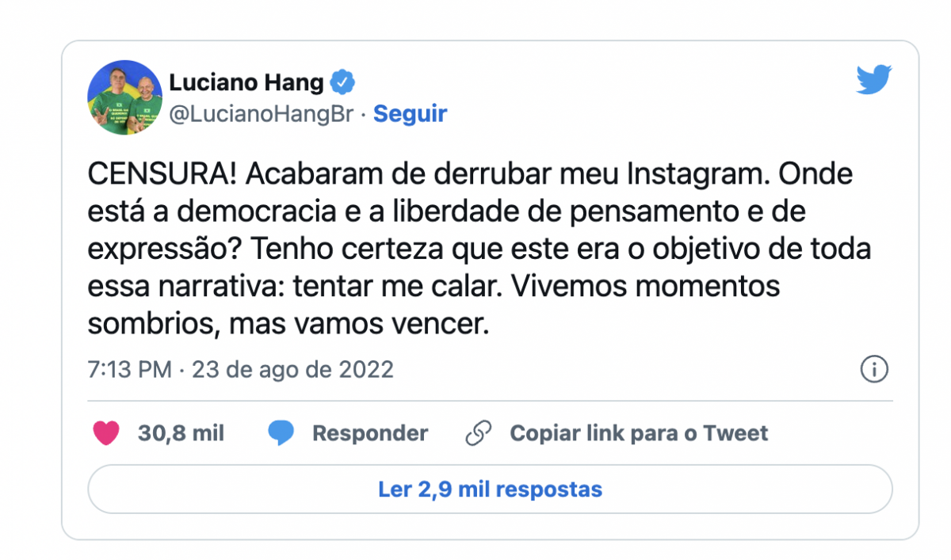Click the tweet line starting 'essa narrativa'
The width and height of the screenshot is (951, 560).
(433, 287)
